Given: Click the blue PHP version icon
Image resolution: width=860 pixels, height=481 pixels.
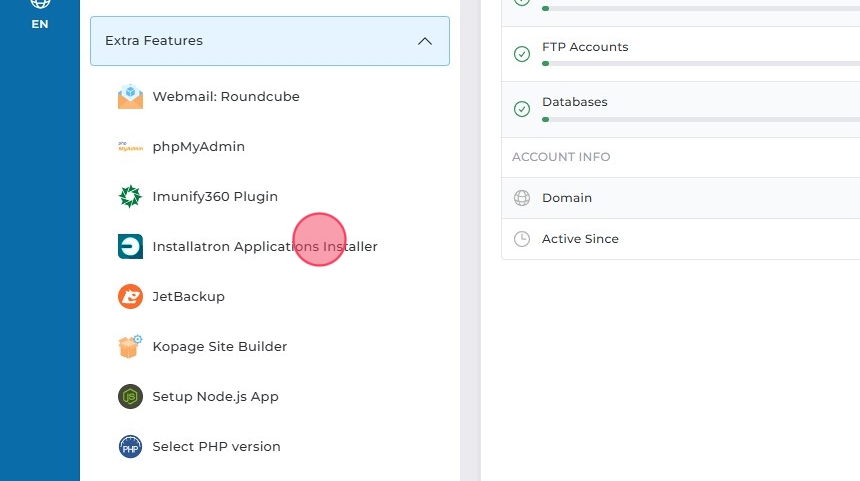Looking at the screenshot, I should 130,447.
